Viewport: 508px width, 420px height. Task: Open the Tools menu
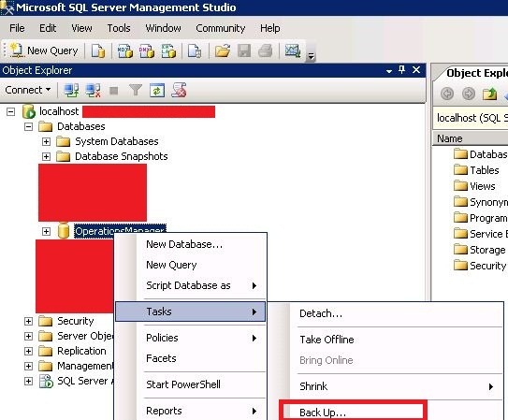pyautogui.click(x=119, y=28)
